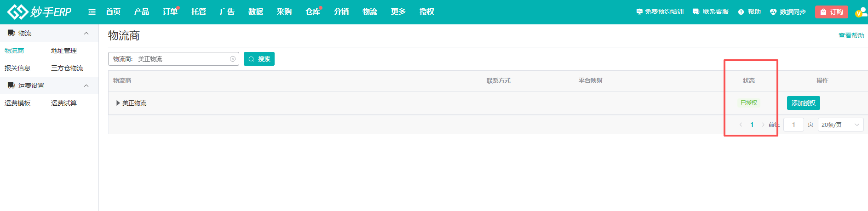Click the 添加授权 button
This screenshot has height=211, width=868.
coord(804,103)
